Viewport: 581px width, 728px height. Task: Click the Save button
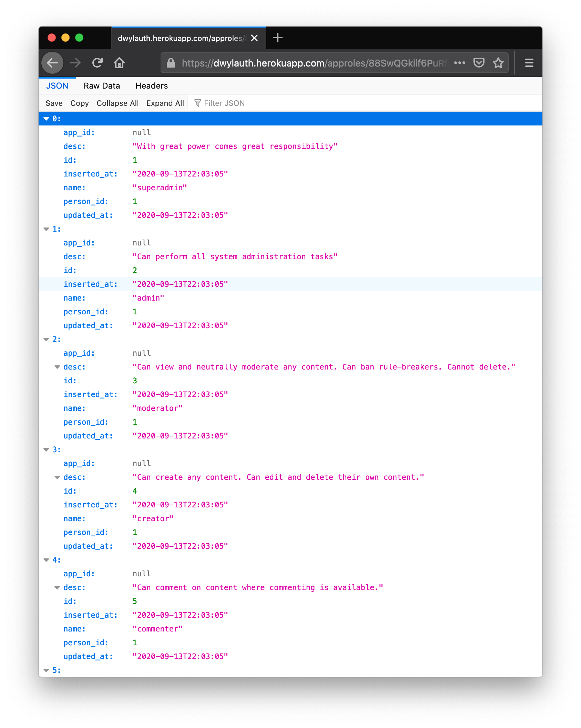[x=54, y=103]
